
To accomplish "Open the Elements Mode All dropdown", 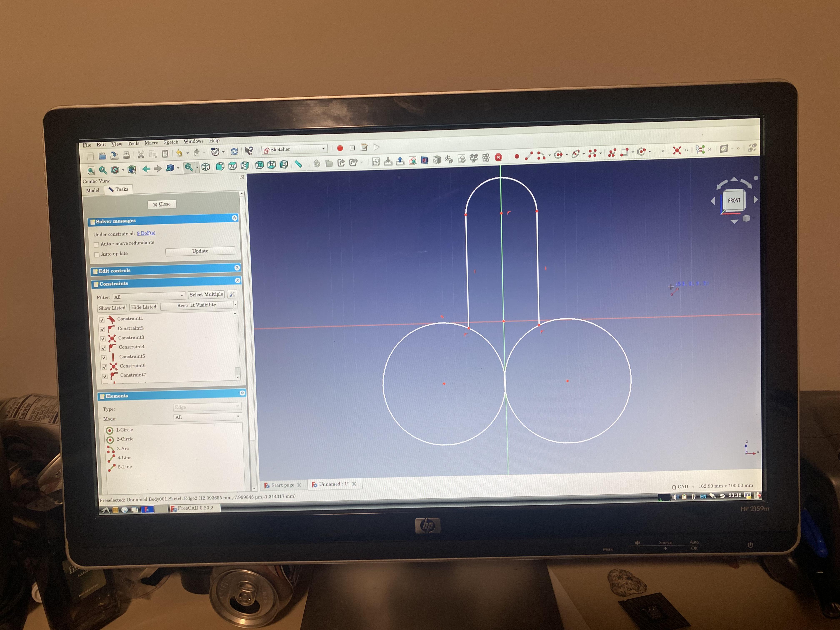I will point(208,417).
